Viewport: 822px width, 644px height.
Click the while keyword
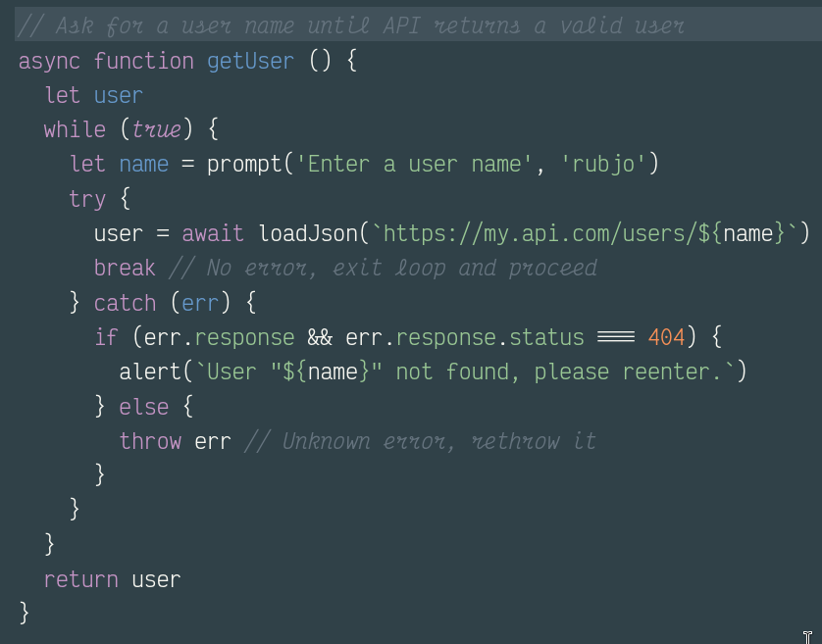75,129
